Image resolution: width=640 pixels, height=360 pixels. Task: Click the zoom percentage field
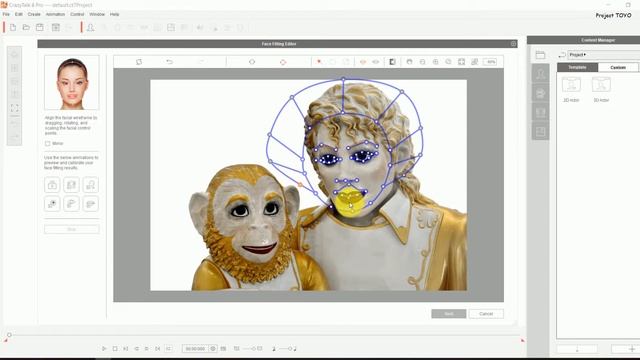(491, 62)
